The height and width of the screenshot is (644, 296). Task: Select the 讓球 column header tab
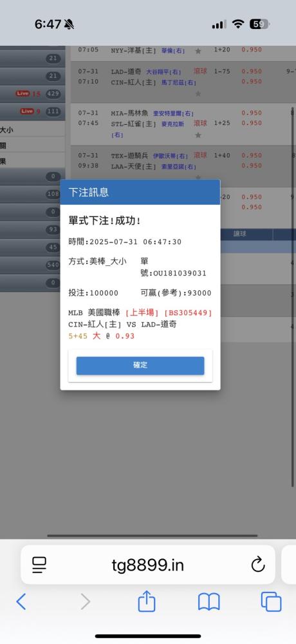[240, 234]
